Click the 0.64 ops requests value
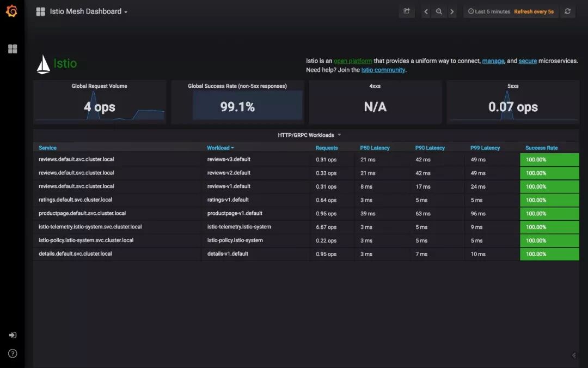This screenshot has width=588, height=368. 326,200
